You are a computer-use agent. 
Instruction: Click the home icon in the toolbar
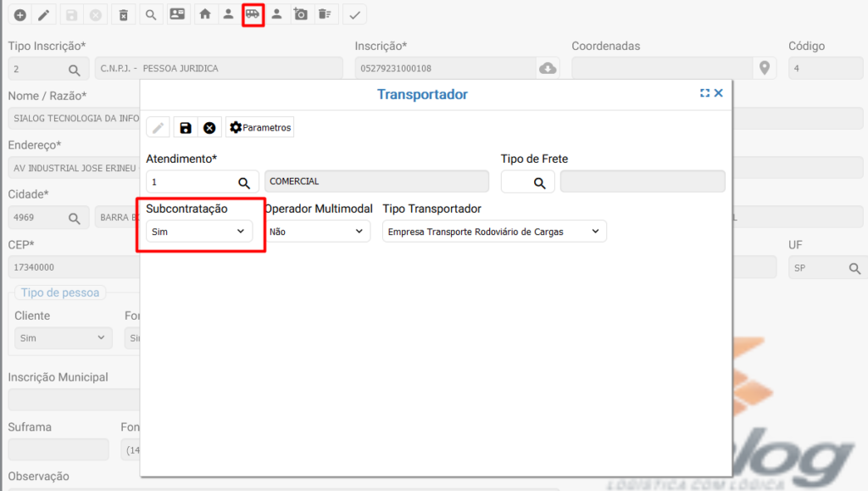204,14
